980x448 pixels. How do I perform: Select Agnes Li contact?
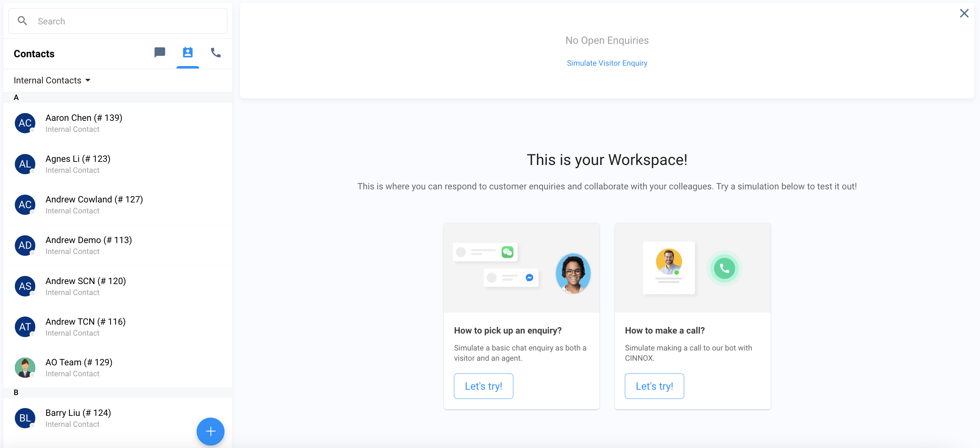point(78,164)
